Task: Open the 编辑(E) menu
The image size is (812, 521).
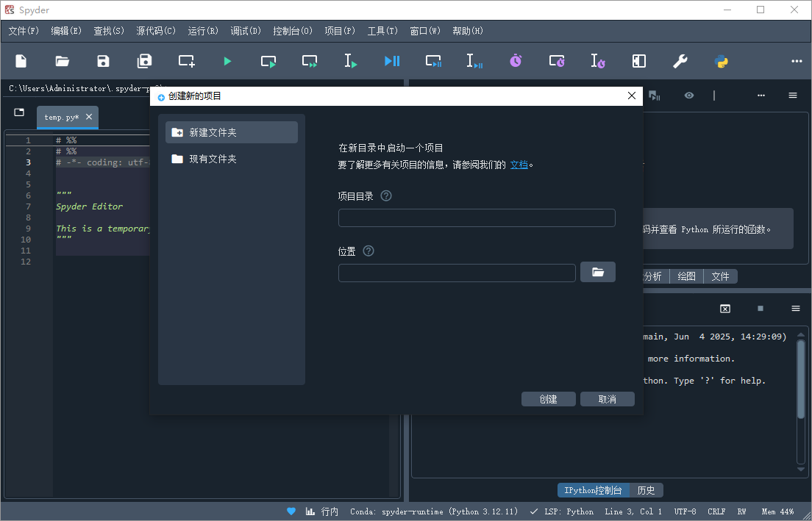Action: click(66, 31)
